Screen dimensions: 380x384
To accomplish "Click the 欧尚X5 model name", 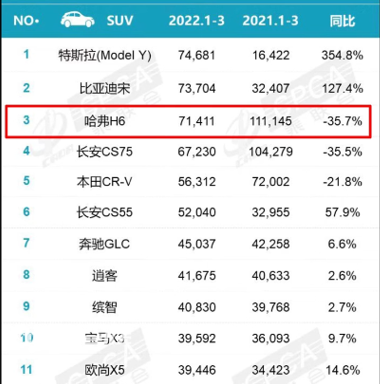I will (x=104, y=370).
